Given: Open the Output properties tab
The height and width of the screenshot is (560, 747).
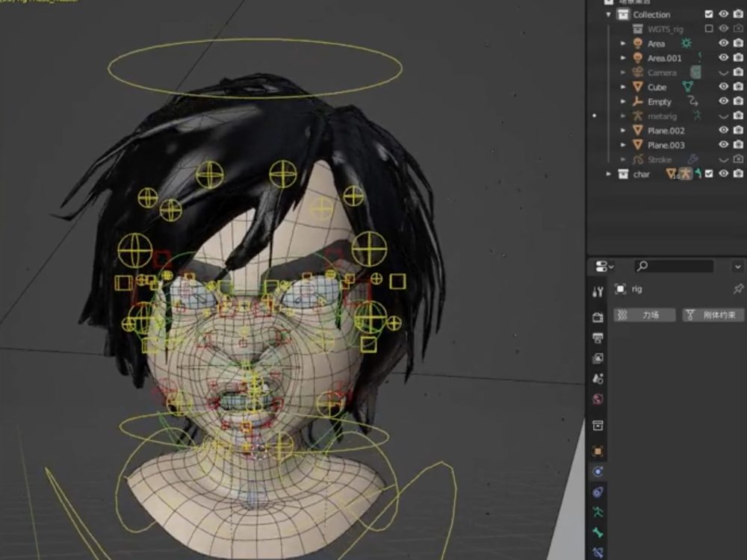Looking at the screenshot, I should click(598, 337).
